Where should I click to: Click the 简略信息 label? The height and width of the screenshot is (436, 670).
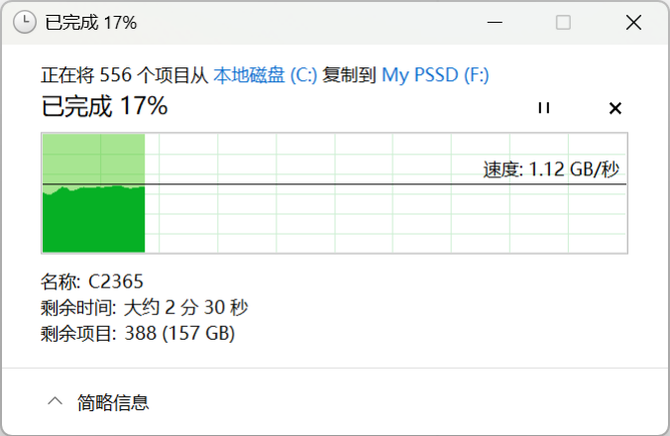[113, 403]
